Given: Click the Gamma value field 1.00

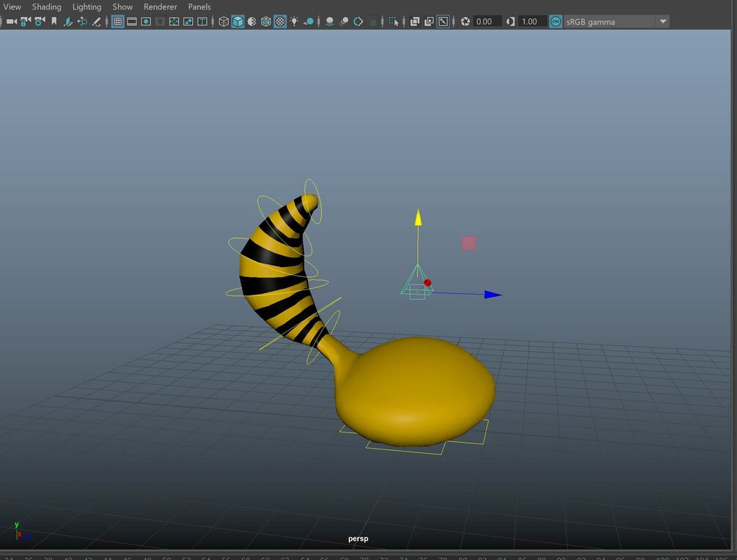Looking at the screenshot, I should pyautogui.click(x=532, y=21).
